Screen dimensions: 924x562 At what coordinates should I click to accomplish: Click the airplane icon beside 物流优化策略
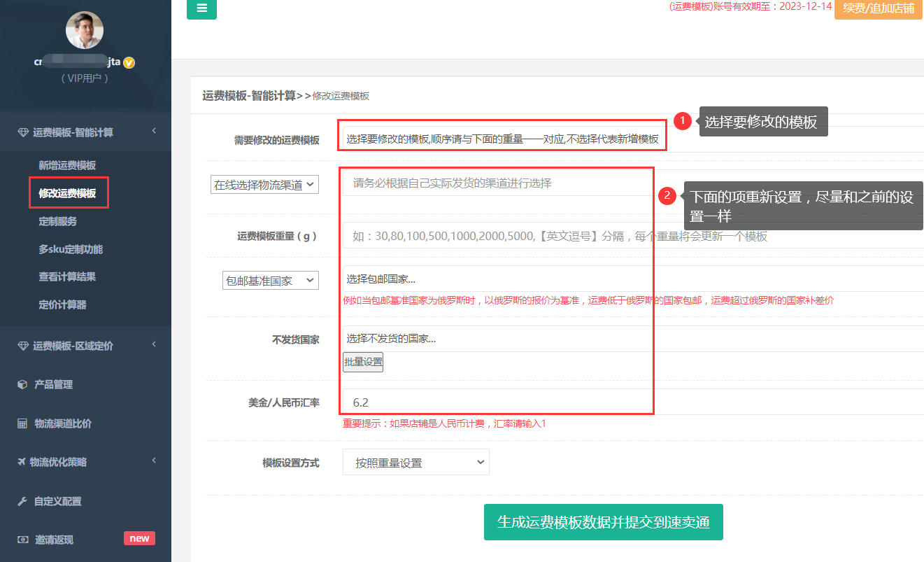point(22,462)
